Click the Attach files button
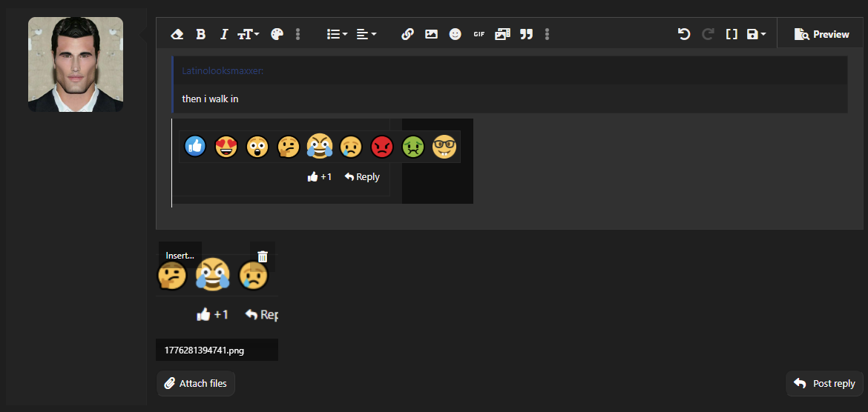This screenshot has width=868, height=412. pos(196,383)
